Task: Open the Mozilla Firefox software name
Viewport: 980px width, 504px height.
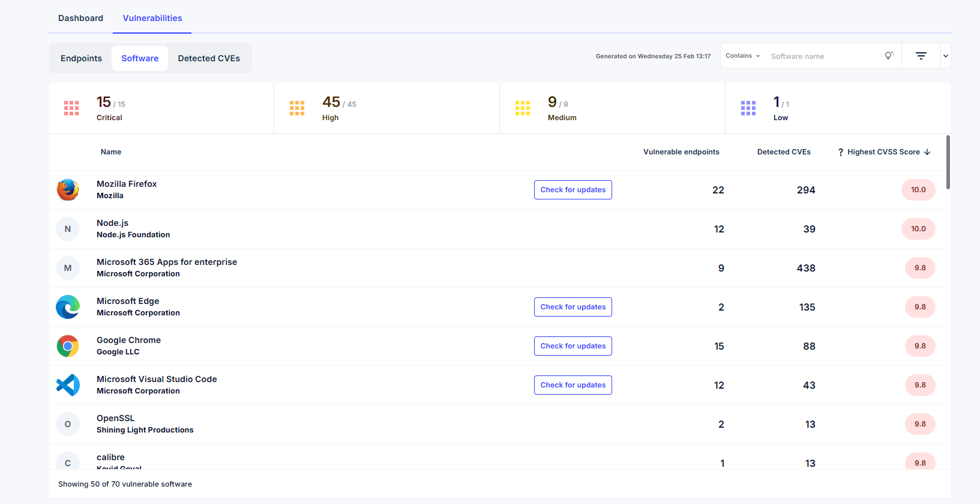Action: [127, 184]
